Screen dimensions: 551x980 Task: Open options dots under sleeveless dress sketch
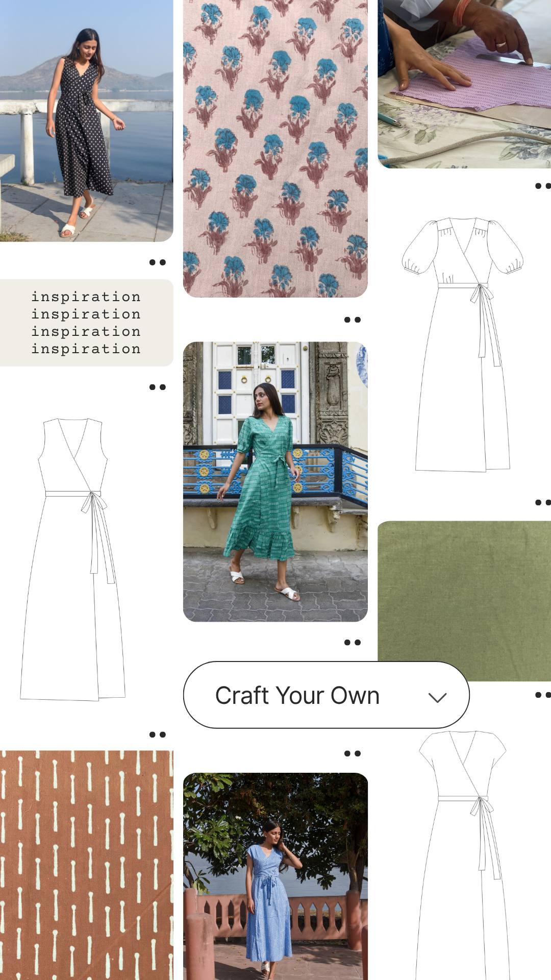click(x=157, y=734)
